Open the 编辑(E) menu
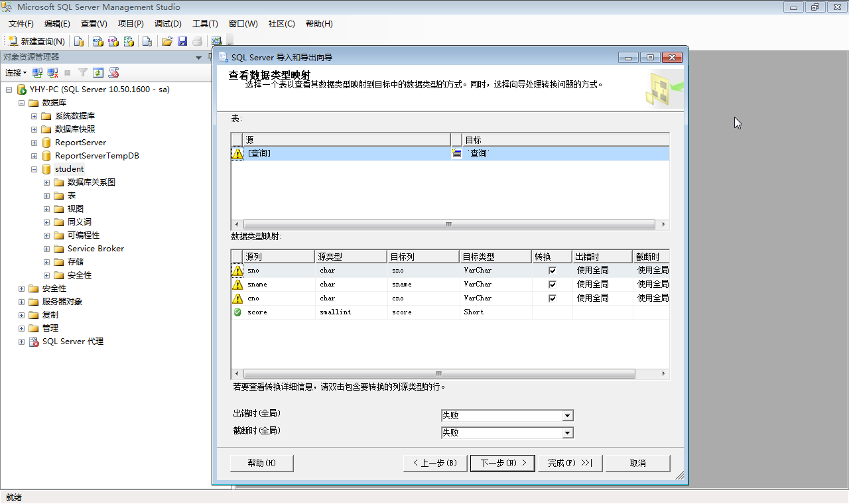Screen dimensions: 849x504 pos(57,23)
